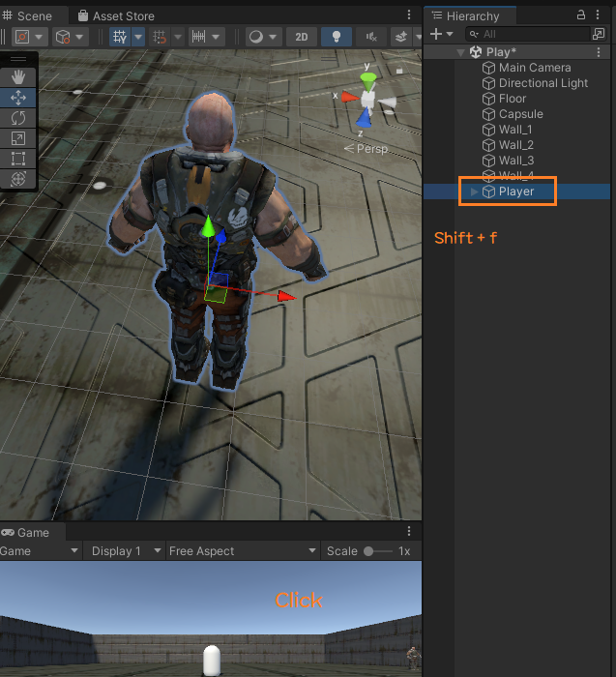The image size is (616, 677).
Task: Switch to the Asset Store tab
Action: [x=117, y=16]
